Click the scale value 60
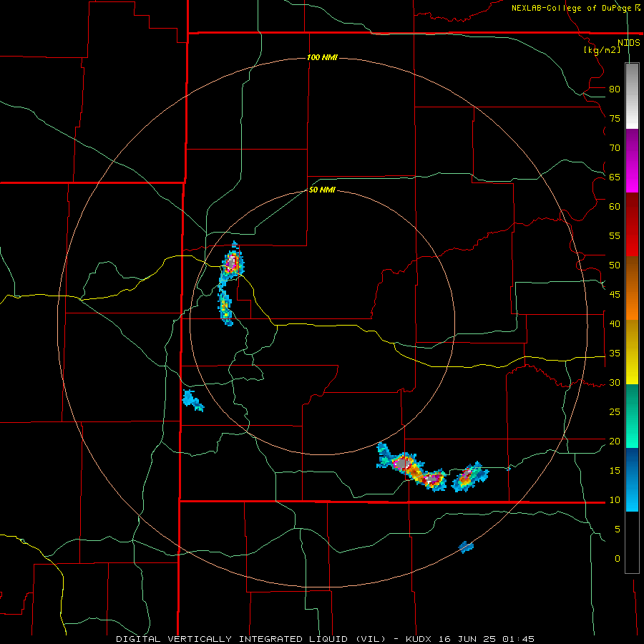This screenshot has height=644, width=644. click(615, 207)
